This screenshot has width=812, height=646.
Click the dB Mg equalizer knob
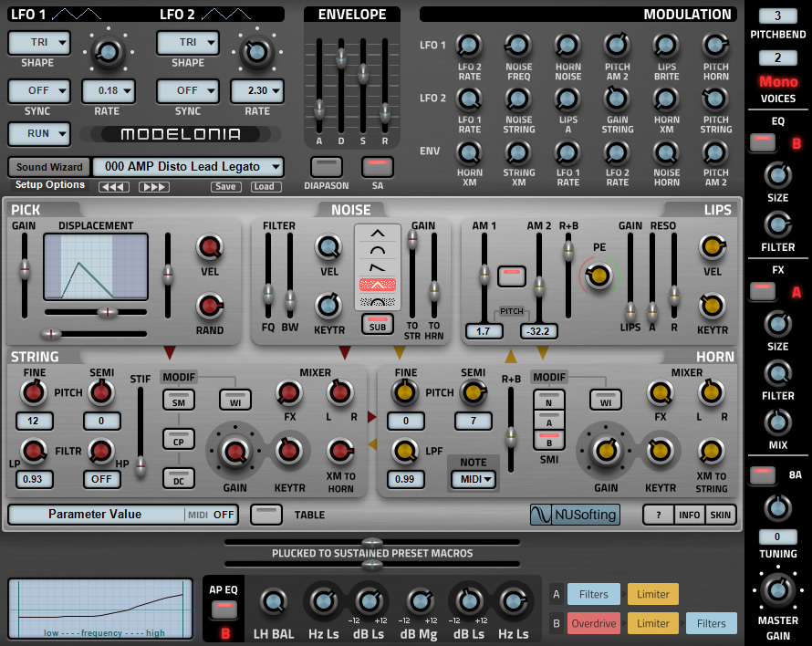point(419,602)
